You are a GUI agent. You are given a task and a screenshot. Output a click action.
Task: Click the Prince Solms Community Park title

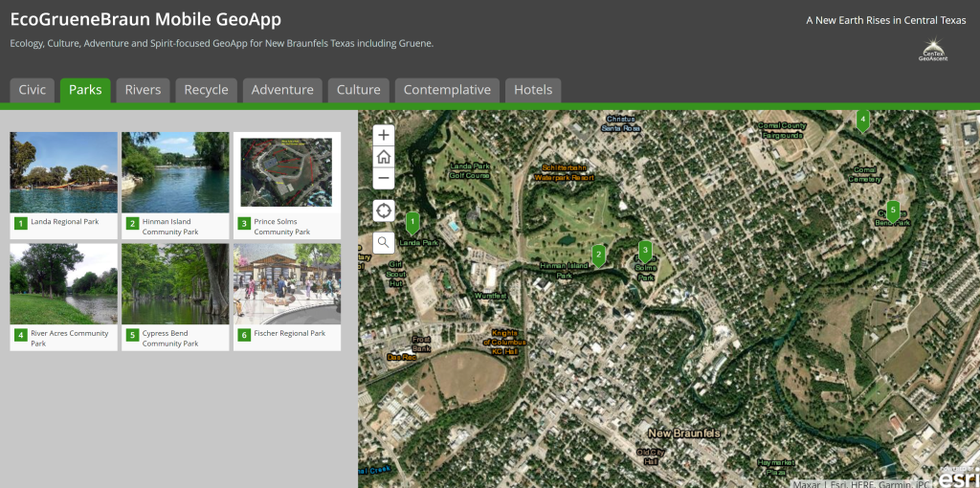point(282,227)
